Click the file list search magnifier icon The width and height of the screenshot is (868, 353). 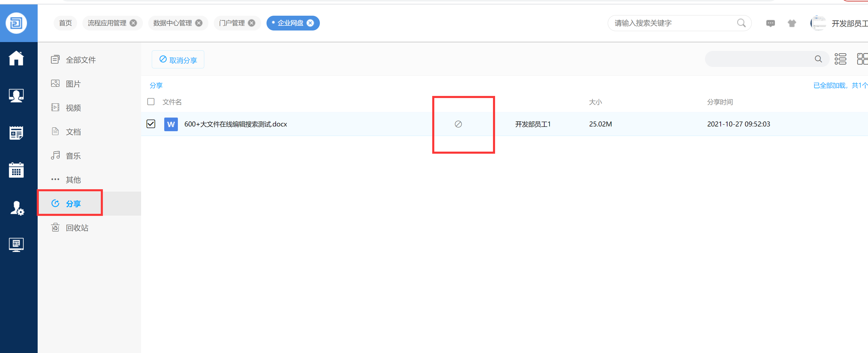pos(818,59)
